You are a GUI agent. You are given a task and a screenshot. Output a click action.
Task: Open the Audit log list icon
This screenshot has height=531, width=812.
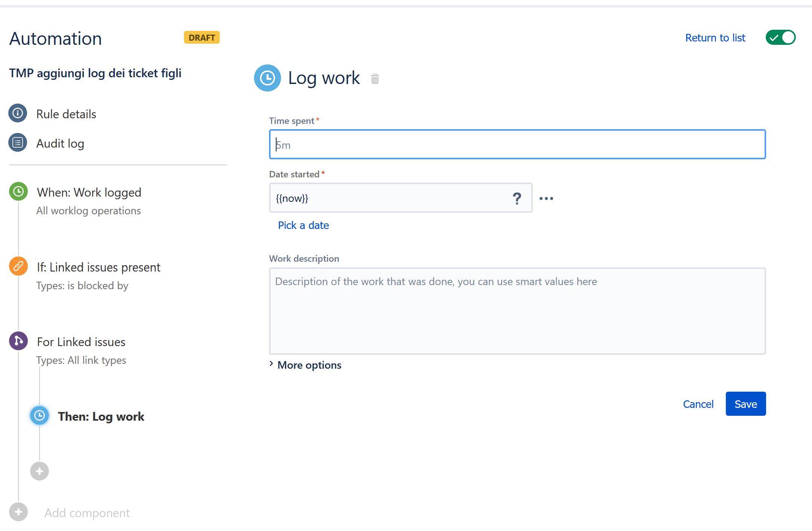point(18,143)
